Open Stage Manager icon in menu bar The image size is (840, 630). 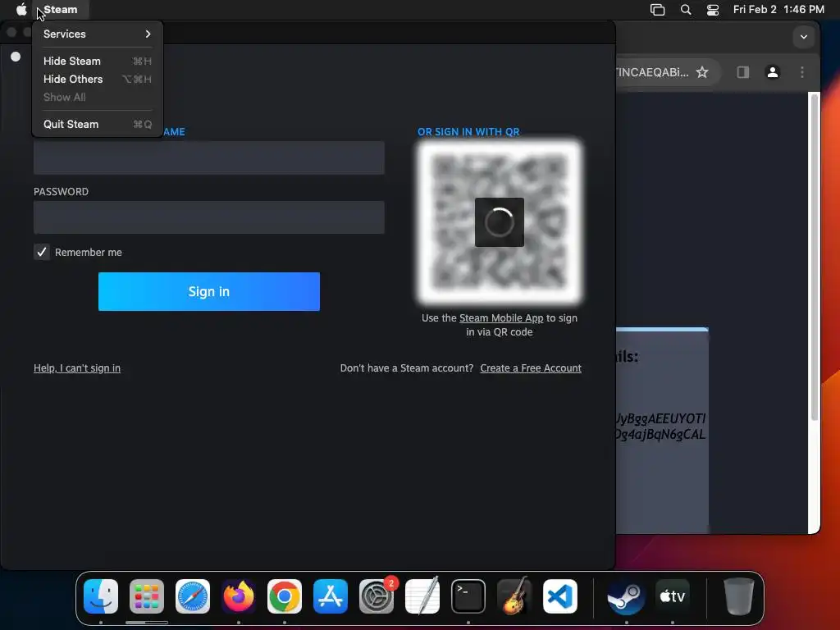[657, 10]
